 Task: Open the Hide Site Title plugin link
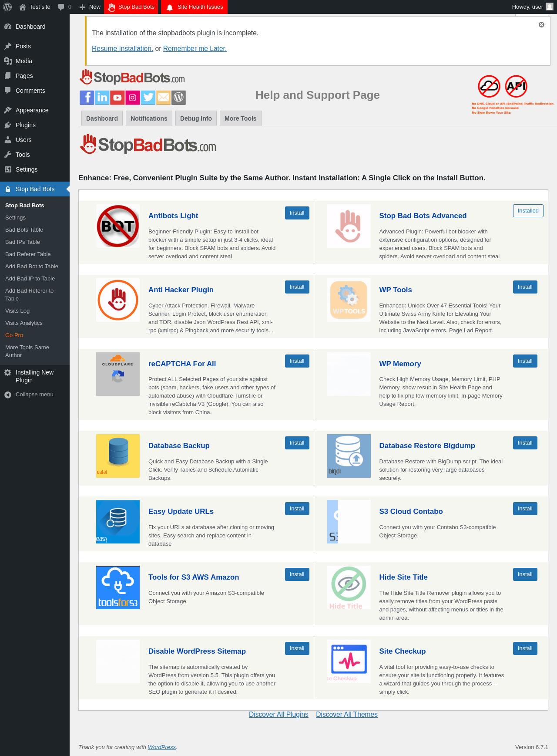[x=403, y=577]
